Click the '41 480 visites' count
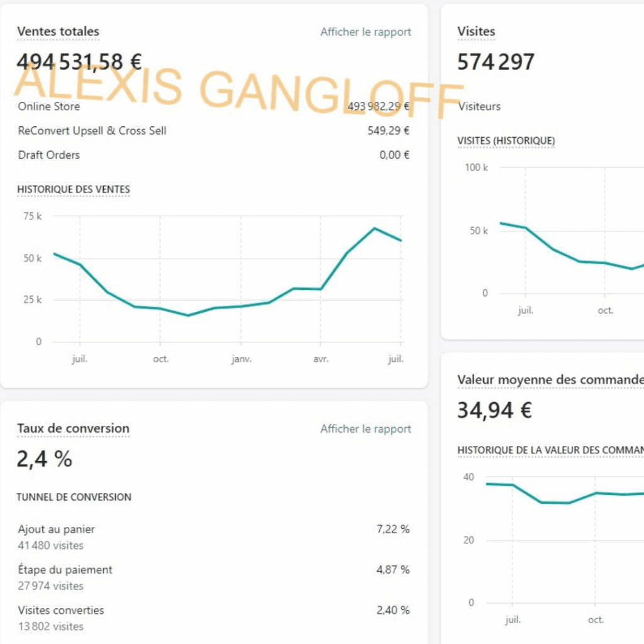The height and width of the screenshot is (644, 644). pos(50,545)
